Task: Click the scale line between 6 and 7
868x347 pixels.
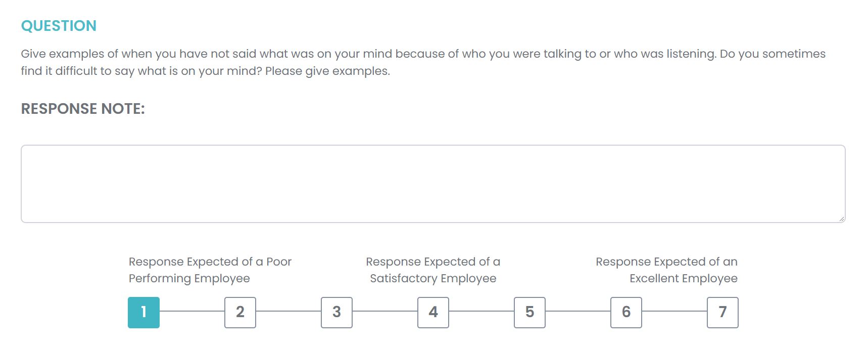Action: (674, 311)
